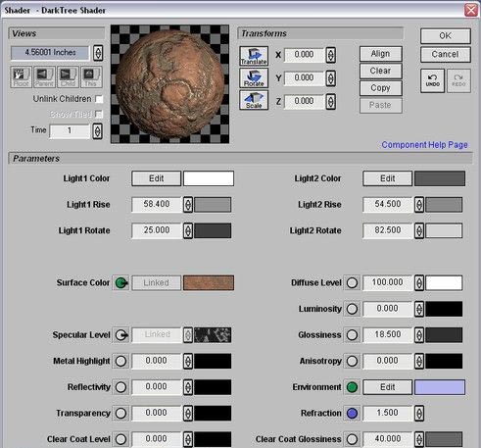481x448 pixels.
Task: Click the Refraction value field
Action: point(388,414)
